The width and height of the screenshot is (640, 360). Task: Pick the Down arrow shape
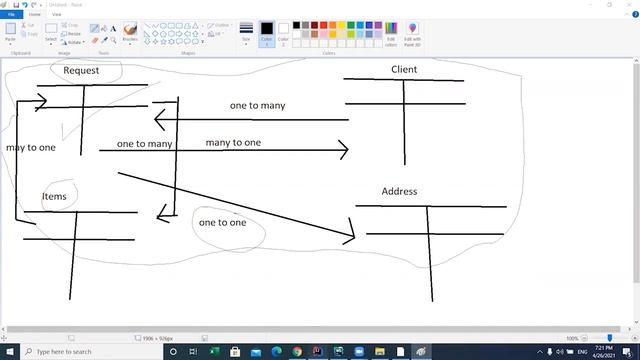[147, 42]
